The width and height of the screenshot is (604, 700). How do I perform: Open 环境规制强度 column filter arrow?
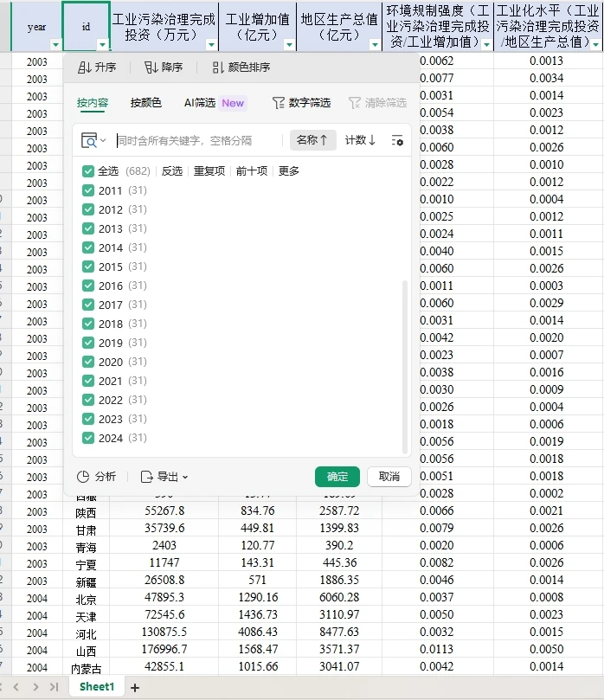coord(486,45)
